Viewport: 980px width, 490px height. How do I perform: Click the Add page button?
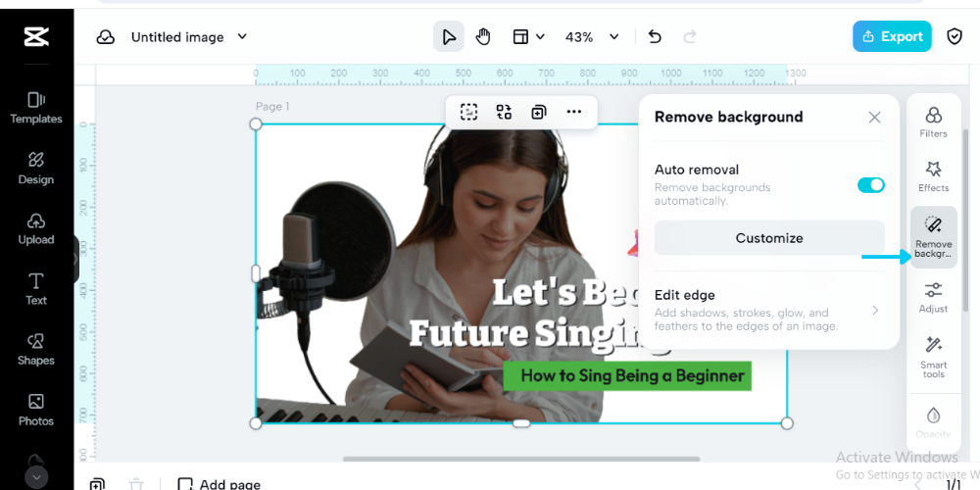pyautogui.click(x=219, y=484)
